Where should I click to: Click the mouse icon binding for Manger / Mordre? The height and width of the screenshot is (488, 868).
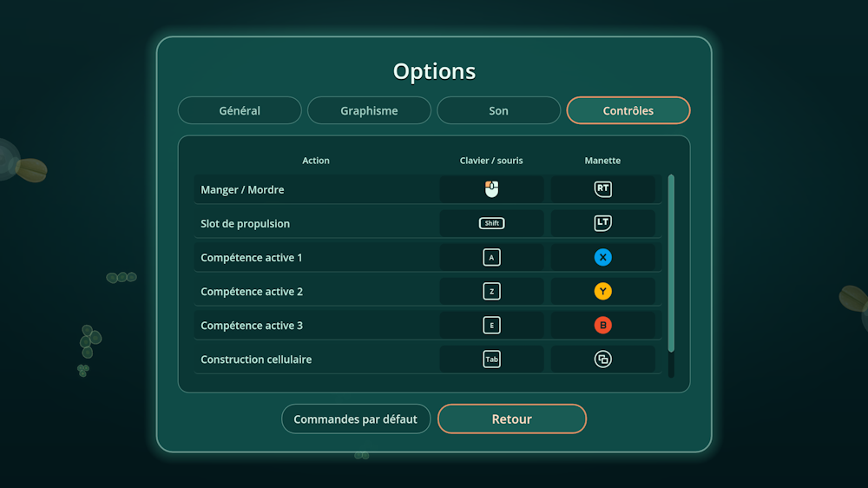click(491, 189)
